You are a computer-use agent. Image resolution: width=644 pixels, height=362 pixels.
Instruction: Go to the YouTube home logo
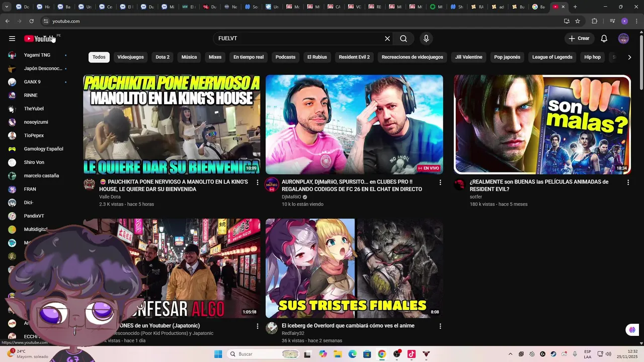(x=39, y=39)
